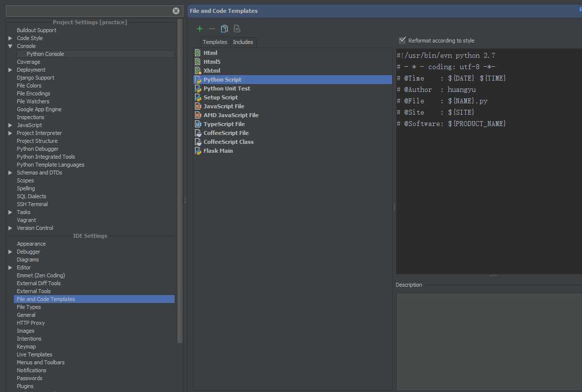
Task: Click the Setup Script template icon
Action: (198, 97)
